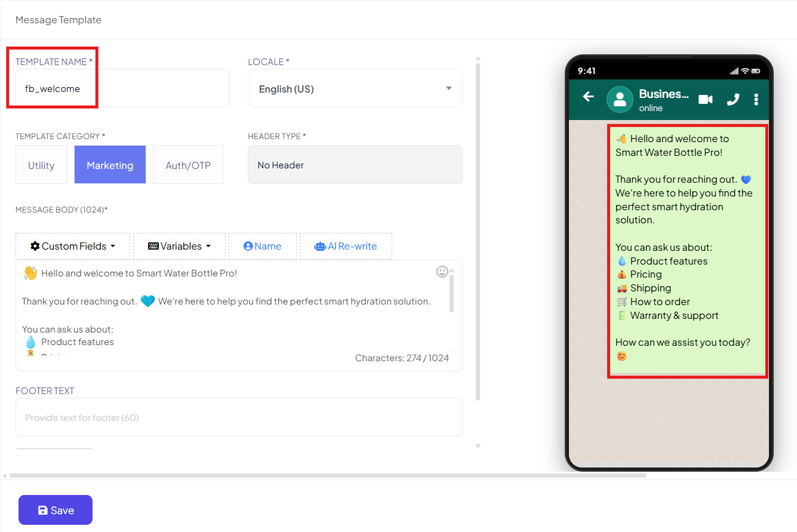
Task: Select the Auth/OTP template category
Action: click(x=188, y=165)
